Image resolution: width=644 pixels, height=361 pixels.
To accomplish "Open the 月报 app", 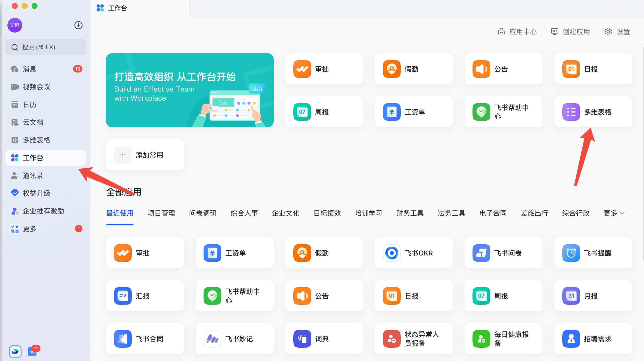I will 593,296.
